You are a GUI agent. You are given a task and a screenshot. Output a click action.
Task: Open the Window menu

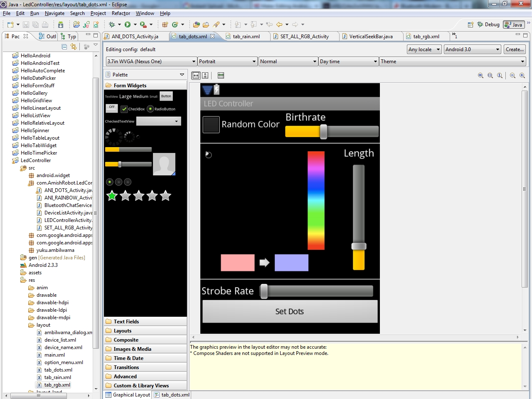[x=145, y=13]
